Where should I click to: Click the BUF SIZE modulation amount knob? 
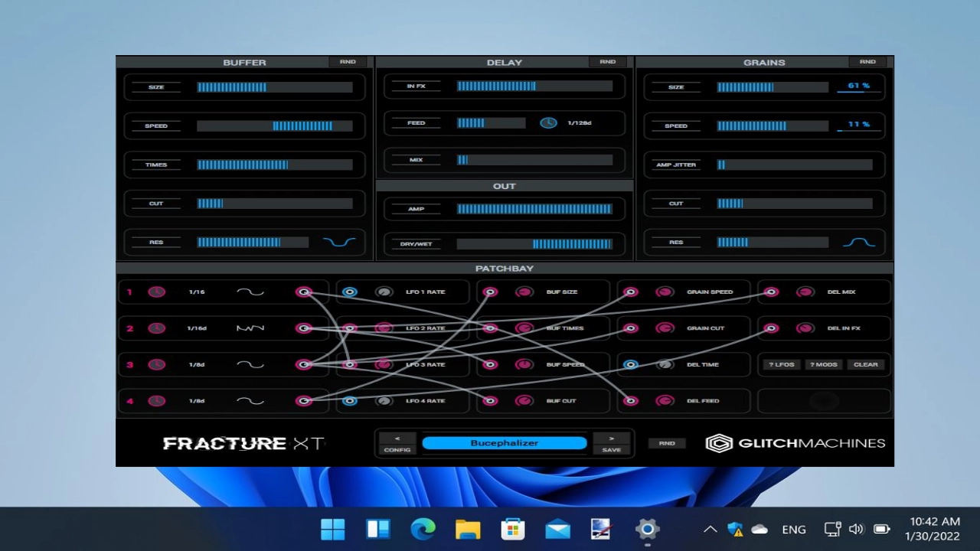click(x=524, y=292)
